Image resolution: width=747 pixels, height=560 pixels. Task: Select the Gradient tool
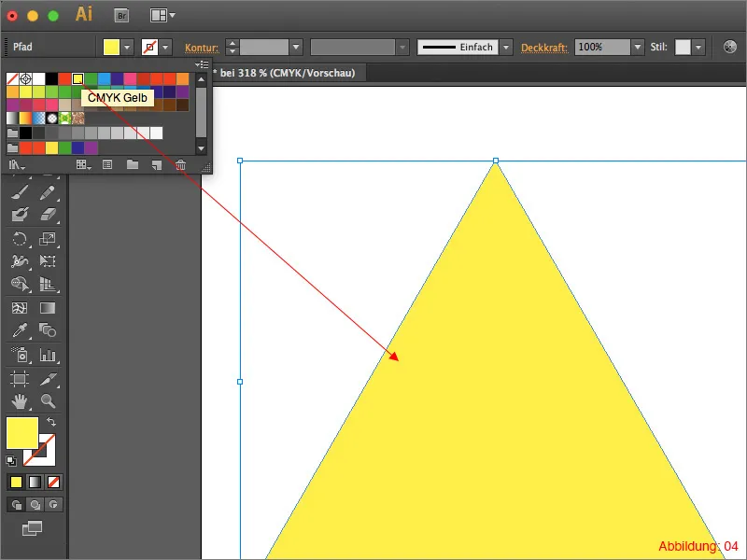click(x=48, y=308)
